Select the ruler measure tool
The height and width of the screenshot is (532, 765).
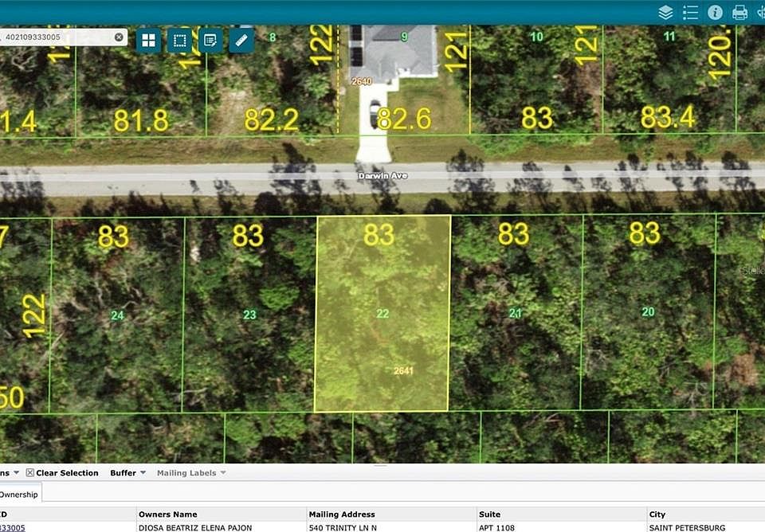click(241, 41)
